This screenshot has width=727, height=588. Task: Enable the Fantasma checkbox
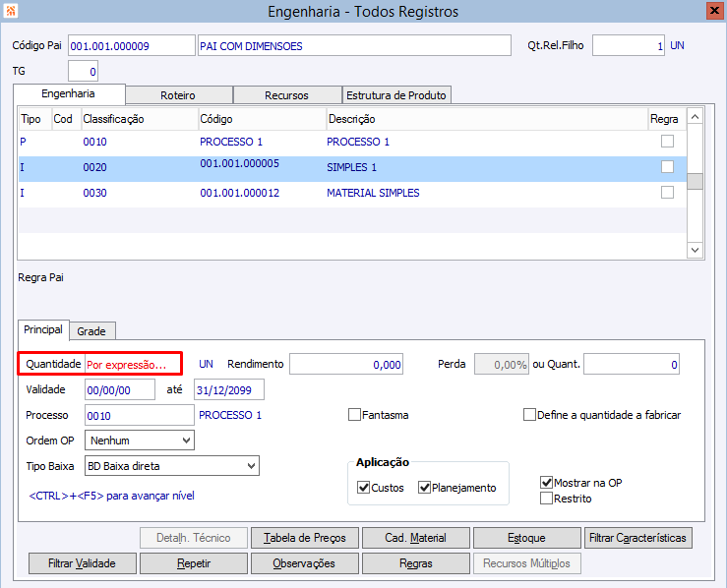pos(355,415)
